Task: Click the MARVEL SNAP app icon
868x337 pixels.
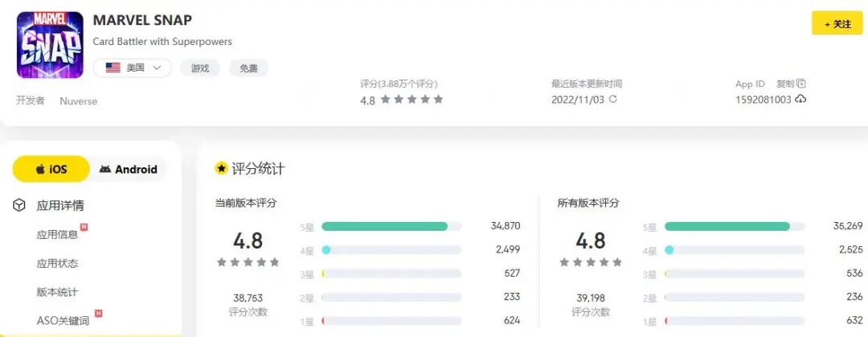Action: click(50, 45)
